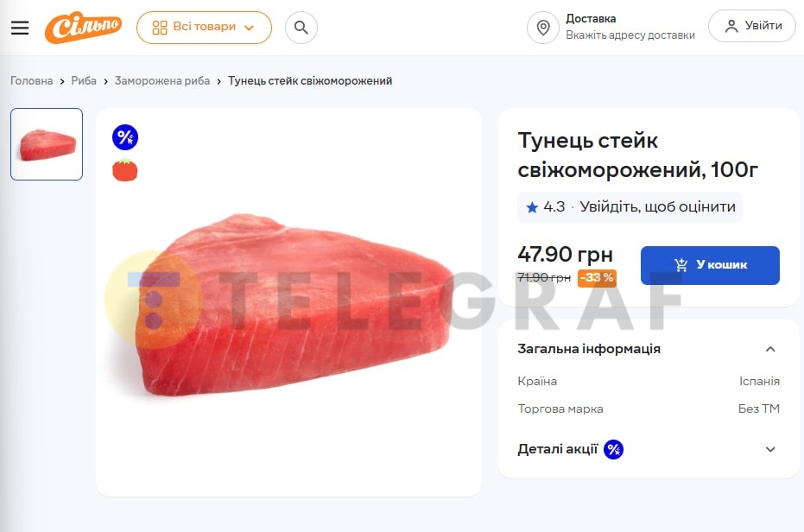Click the percent icon next to Деталі акції
This screenshot has height=532, width=804.
tap(613, 449)
